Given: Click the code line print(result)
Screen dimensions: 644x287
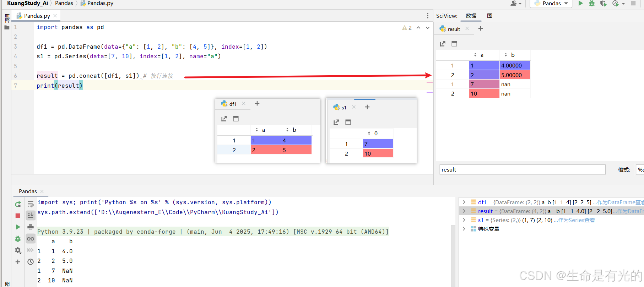Looking at the screenshot, I should (59, 86).
